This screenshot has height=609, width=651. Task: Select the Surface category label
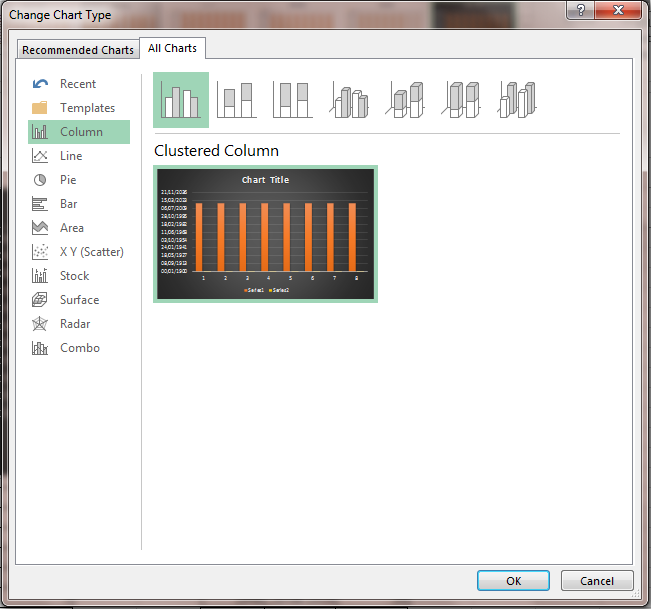tap(80, 300)
